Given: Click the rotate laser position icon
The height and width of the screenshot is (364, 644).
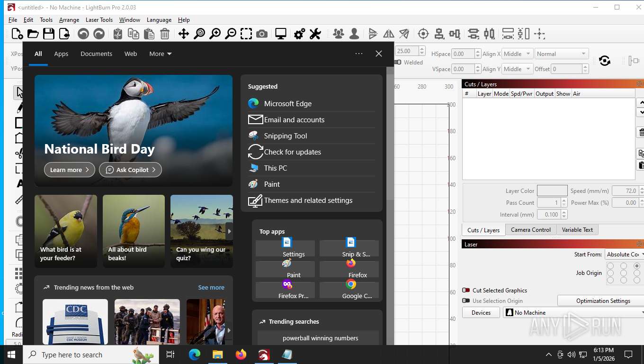Looking at the screenshot, I should click(x=604, y=61).
